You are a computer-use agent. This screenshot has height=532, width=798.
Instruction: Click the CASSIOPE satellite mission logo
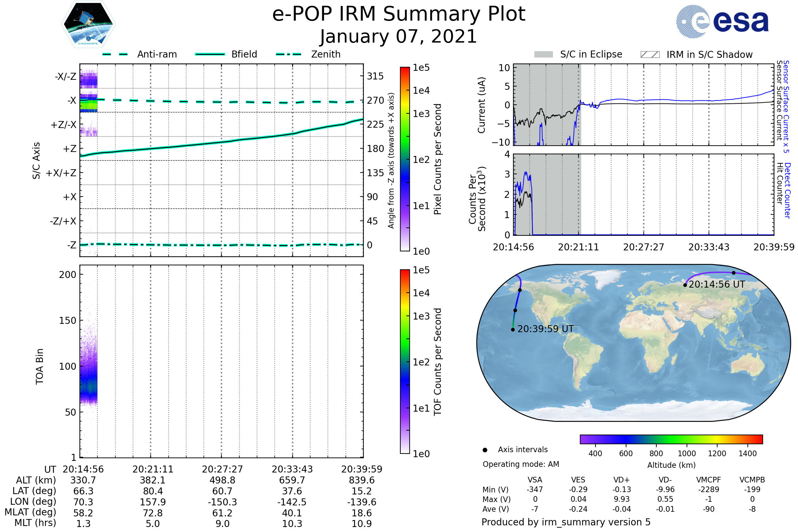tap(88, 24)
